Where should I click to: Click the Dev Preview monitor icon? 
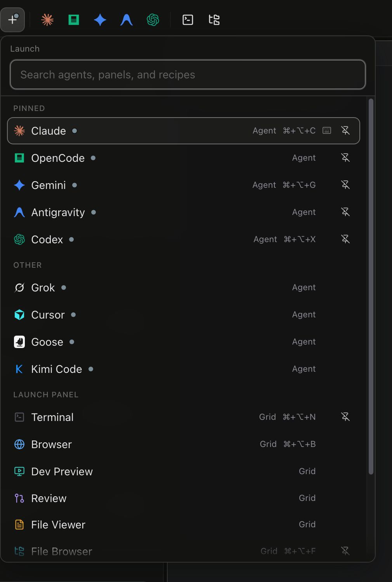click(x=19, y=471)
